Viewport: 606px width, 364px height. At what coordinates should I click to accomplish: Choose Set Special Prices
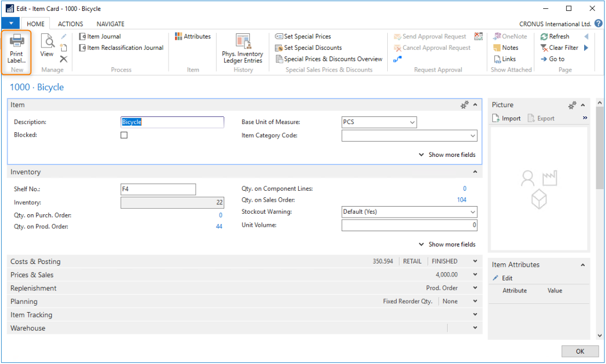click(x=304, y=36)
